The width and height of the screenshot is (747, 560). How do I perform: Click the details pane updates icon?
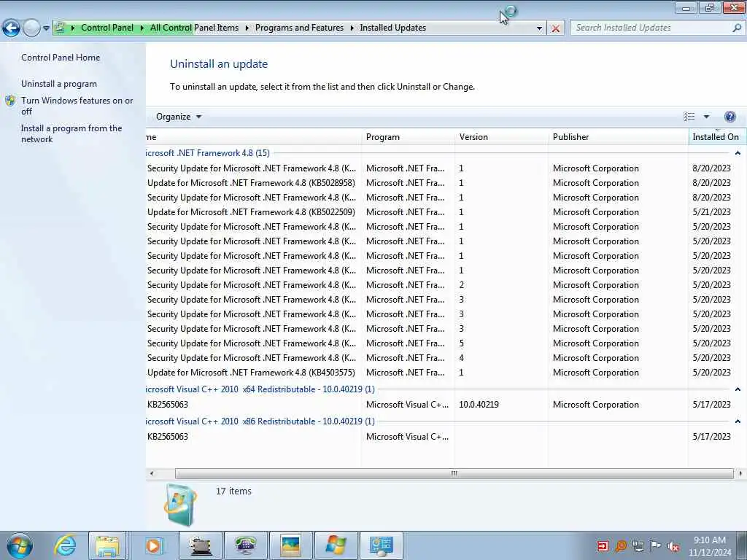click(181, 505)
